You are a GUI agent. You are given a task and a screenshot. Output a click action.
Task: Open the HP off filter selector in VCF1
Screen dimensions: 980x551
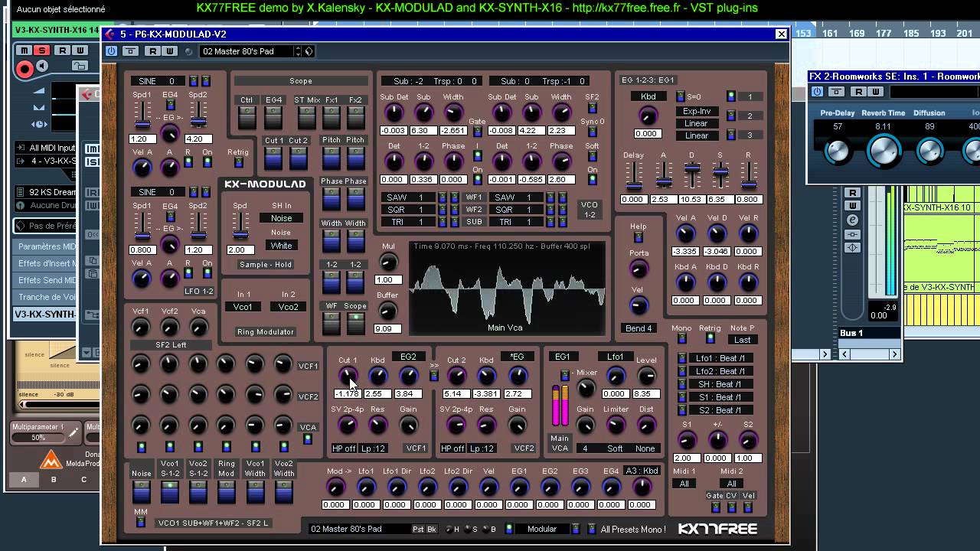(x=344, y=448)
